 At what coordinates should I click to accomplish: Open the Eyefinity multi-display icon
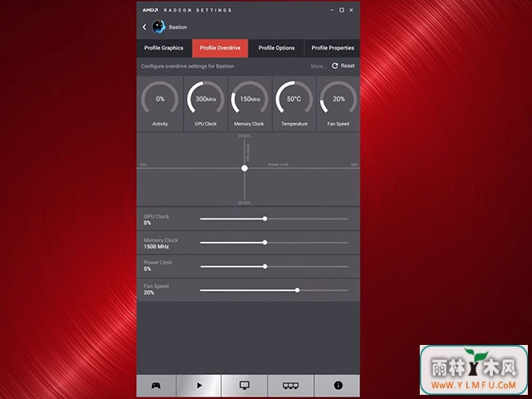(291, 386)
